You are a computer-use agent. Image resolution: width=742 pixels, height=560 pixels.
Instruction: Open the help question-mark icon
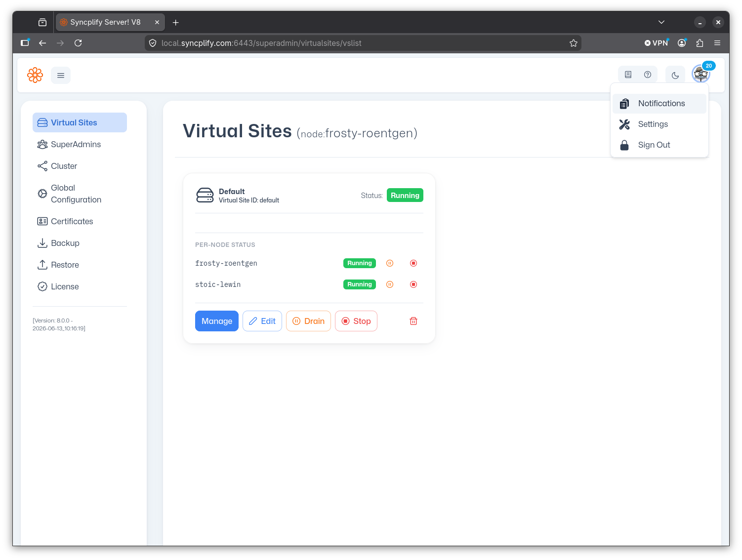[648, 75]
